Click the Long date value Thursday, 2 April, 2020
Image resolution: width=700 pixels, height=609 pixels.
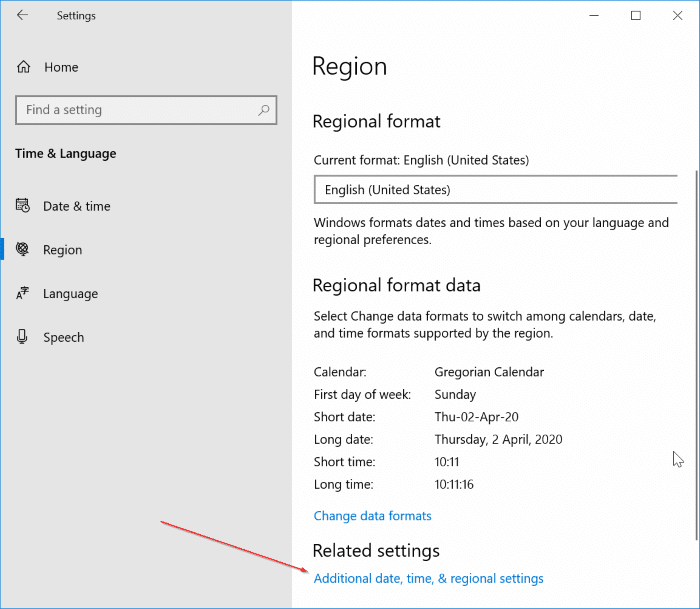tap(498, 439)
